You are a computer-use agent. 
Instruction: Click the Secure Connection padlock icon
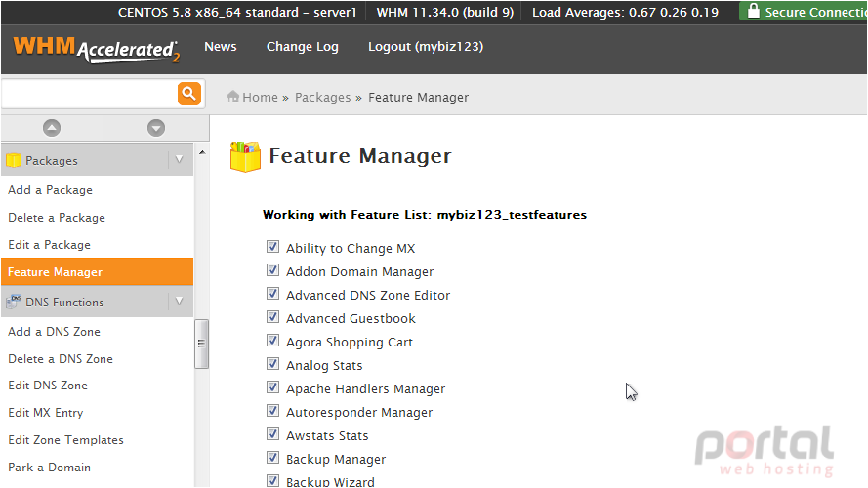(753, 11)
